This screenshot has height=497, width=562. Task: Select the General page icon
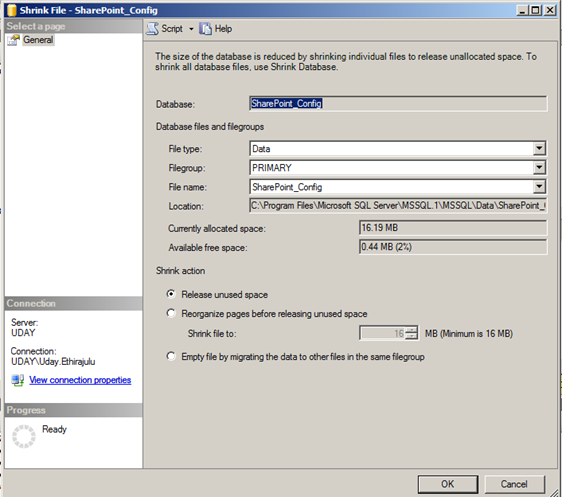click(14, 40)
